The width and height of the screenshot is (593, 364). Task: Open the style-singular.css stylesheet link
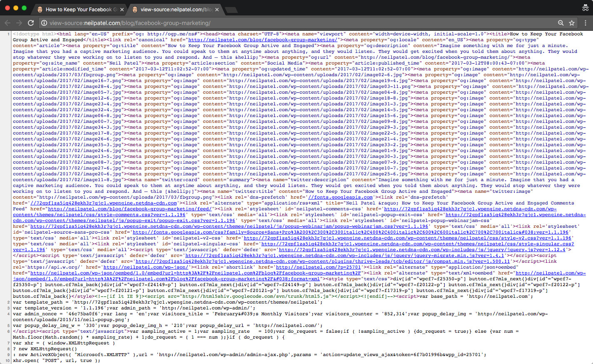[293, 247]
